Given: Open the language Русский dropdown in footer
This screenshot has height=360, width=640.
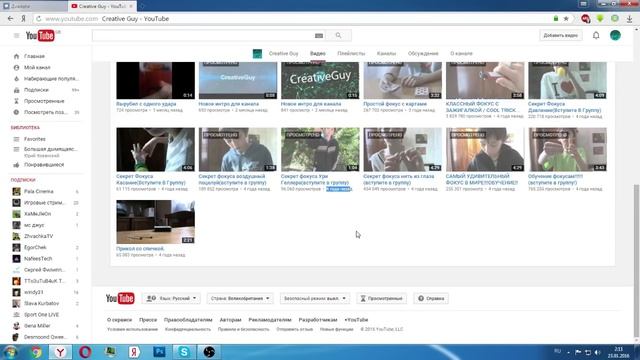Looking at the screenshot, I should click(x=172, y=298).
